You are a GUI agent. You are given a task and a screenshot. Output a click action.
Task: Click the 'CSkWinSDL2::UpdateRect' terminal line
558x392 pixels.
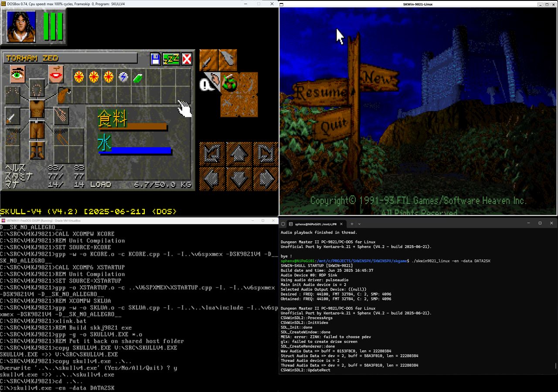tap(305, 370)
